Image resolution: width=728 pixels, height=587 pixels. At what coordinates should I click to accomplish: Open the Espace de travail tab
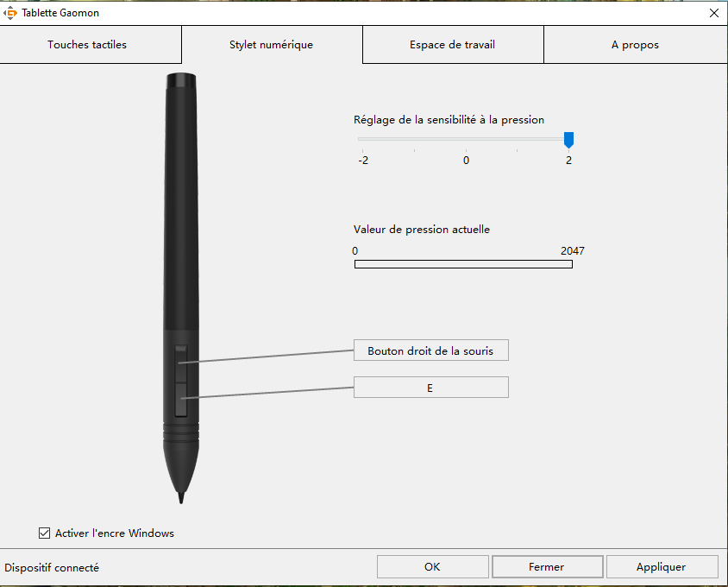click(452, 45)
